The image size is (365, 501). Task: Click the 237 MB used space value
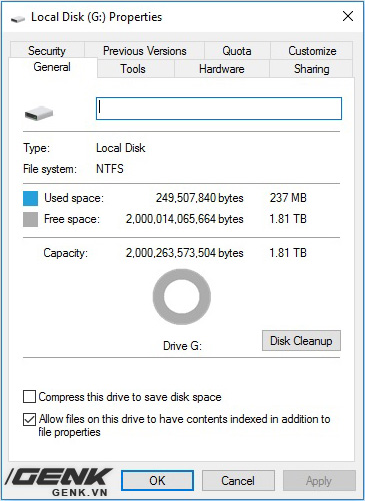click(x=288, y=198)
